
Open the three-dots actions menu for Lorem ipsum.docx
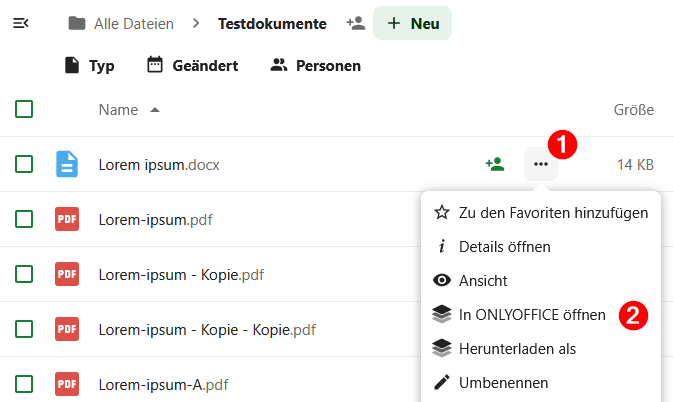coord(541,164)
